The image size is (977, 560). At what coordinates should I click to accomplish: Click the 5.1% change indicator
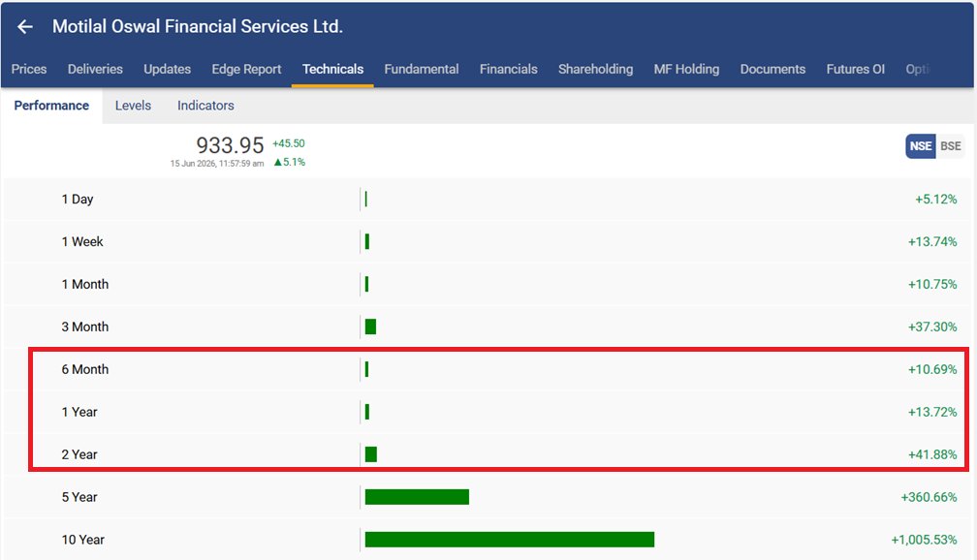tap(290, 162)
